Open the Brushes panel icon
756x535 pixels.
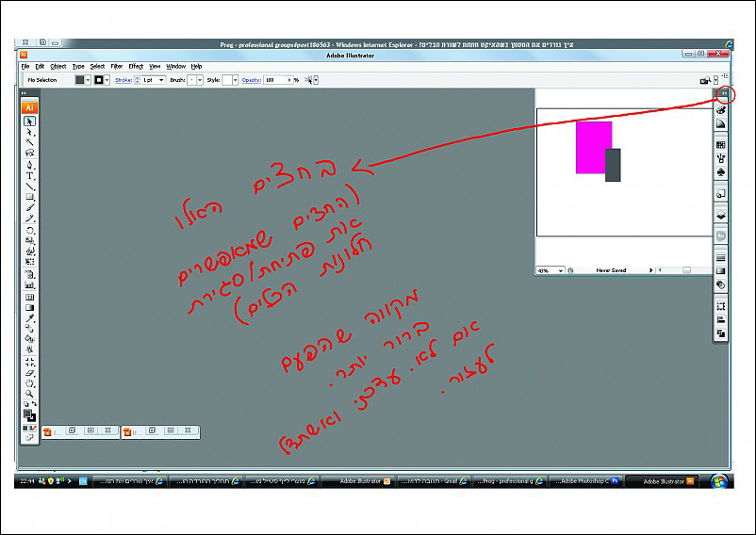[721, 158]
